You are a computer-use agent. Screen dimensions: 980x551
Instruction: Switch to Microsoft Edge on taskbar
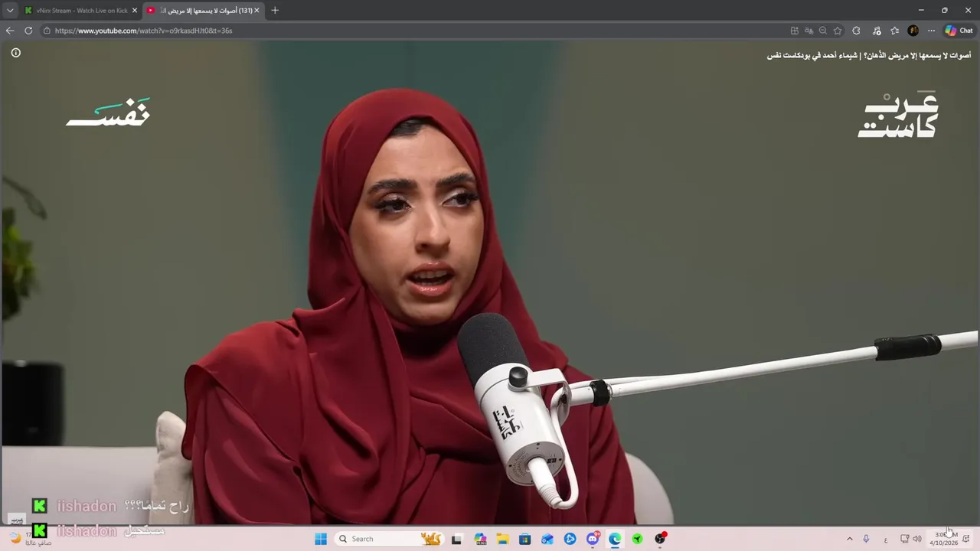point(615,539)
